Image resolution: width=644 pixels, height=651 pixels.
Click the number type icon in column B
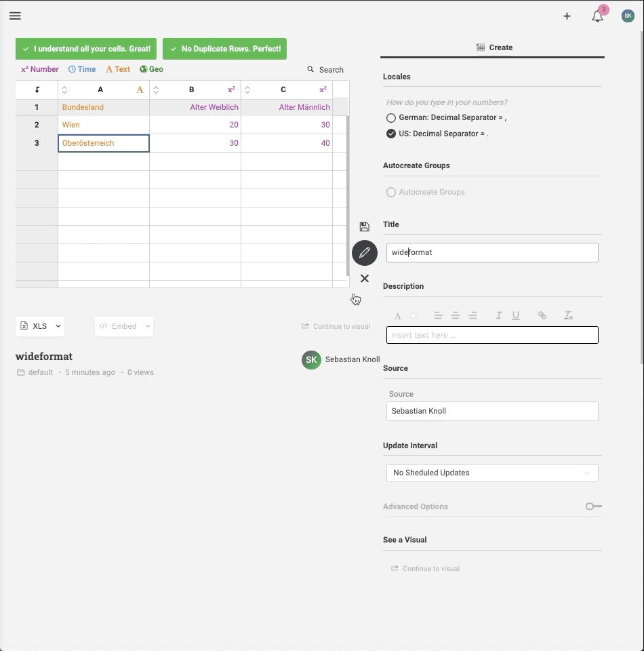click(232, 90)
